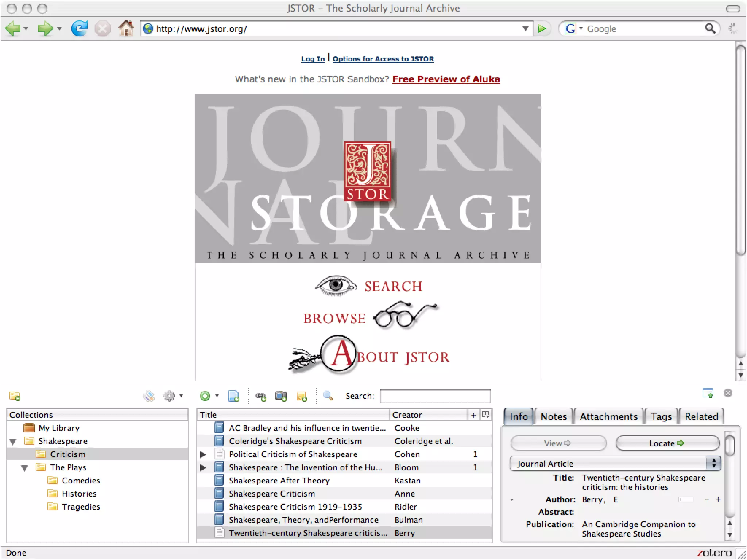Expand Political Criticism of Shakespeare item
Image resolution: width=747 pixels, height=560 pixels.
pyautogui.click(x=203, y=455)
